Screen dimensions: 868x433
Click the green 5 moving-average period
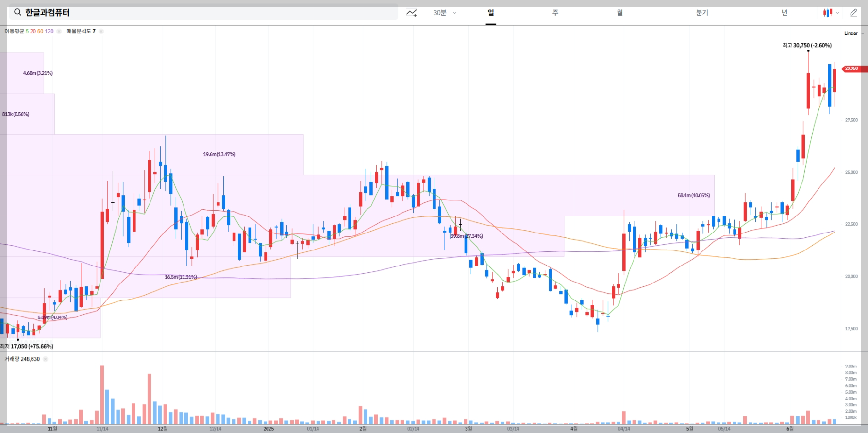(x=27, y=31)
